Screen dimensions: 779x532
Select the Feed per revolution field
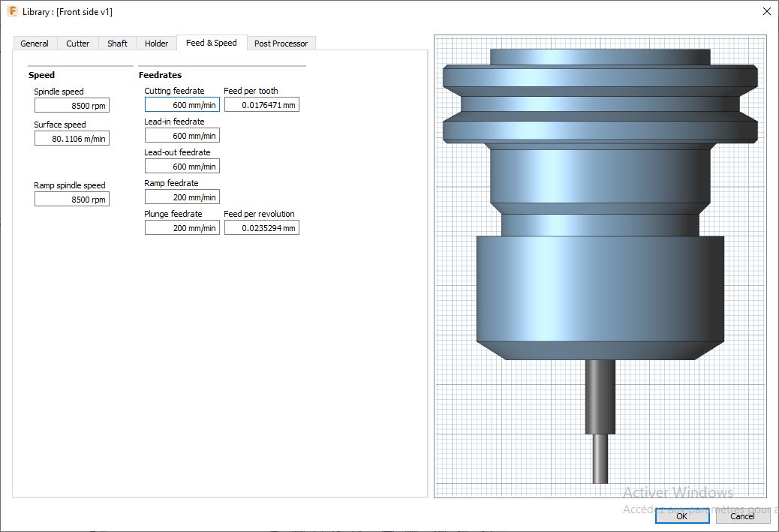coord(262,228)
